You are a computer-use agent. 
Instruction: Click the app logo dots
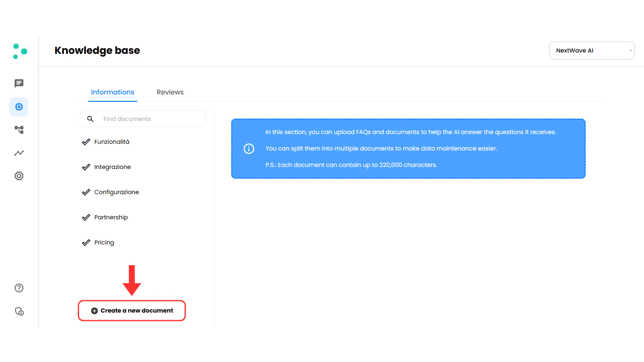tap(19, 51)
